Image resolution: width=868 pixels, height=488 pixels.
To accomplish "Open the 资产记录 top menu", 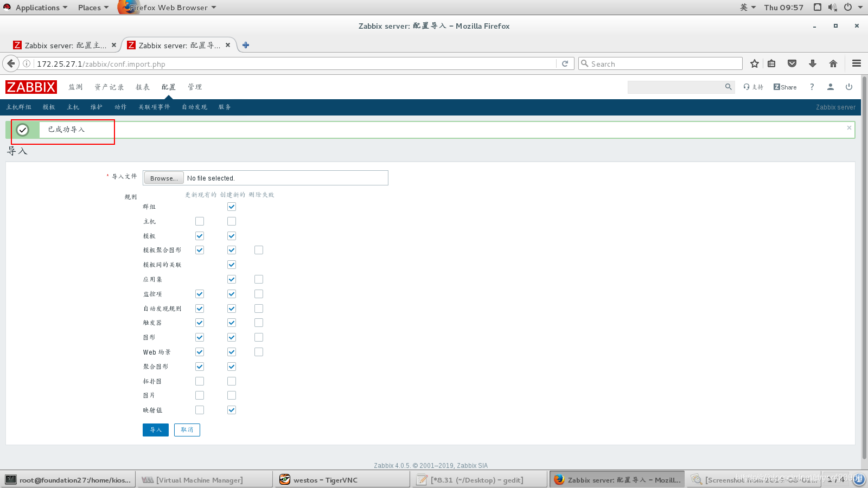I will pyautogui.click(x=109, y=87).
